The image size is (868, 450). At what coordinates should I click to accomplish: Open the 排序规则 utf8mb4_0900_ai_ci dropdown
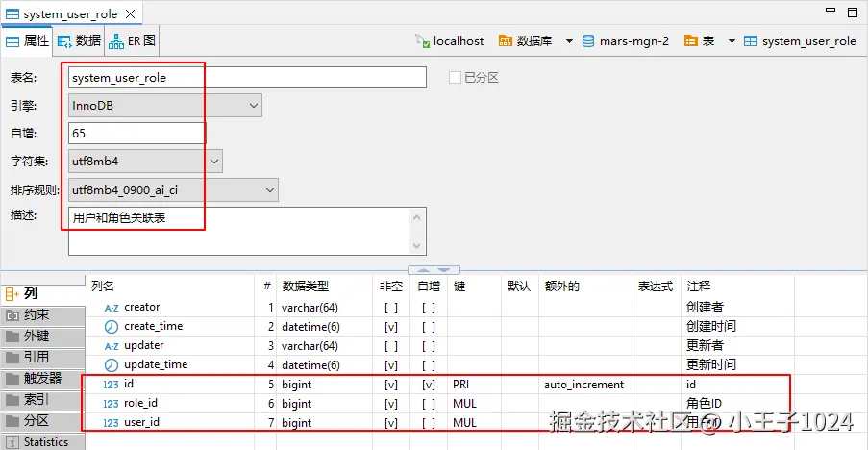[173, 189]
